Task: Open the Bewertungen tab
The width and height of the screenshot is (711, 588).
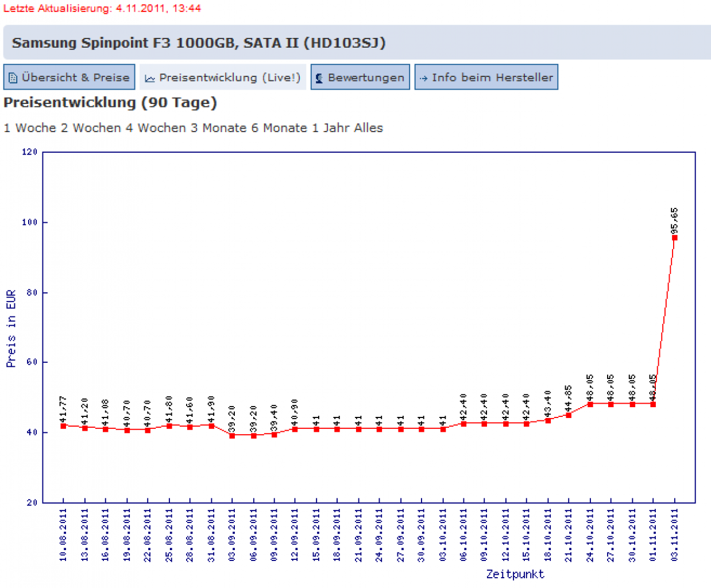Action: (x=360, y=77)
